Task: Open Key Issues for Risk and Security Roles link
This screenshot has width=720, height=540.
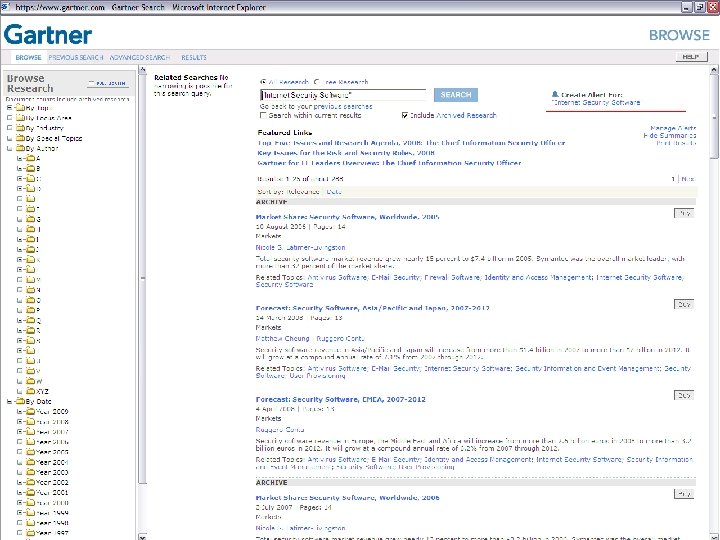Action: click(x=346, y=153)
